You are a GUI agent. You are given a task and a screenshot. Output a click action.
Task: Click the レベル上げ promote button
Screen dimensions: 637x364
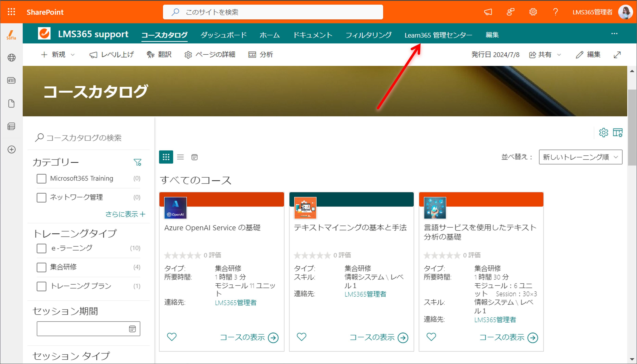pos(111,54)
